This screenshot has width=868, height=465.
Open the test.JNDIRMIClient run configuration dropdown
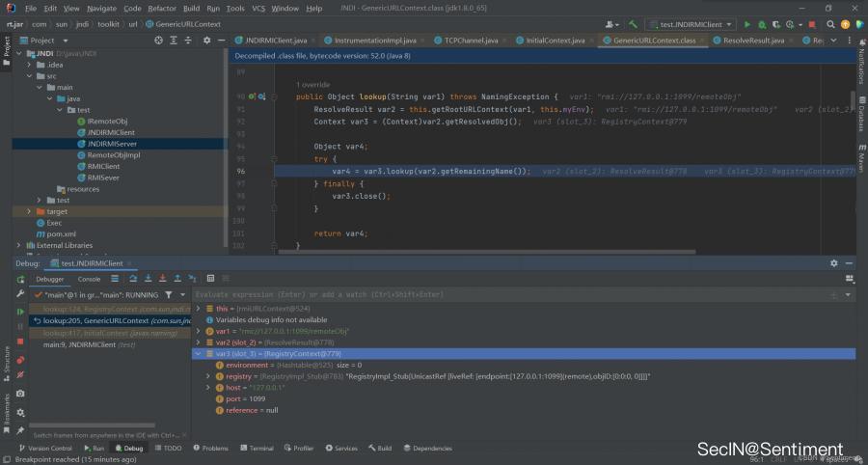pos(690,24)
